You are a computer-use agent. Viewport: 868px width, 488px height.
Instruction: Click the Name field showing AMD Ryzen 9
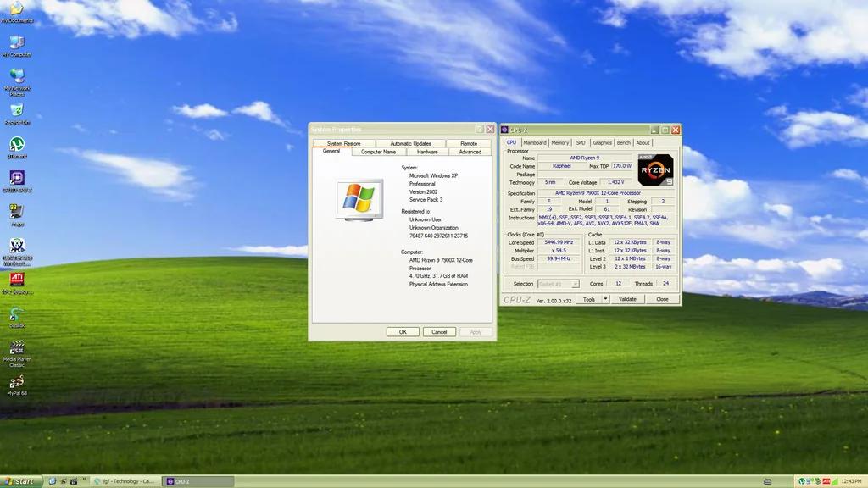pyautogui.click(x=585, y=158)
